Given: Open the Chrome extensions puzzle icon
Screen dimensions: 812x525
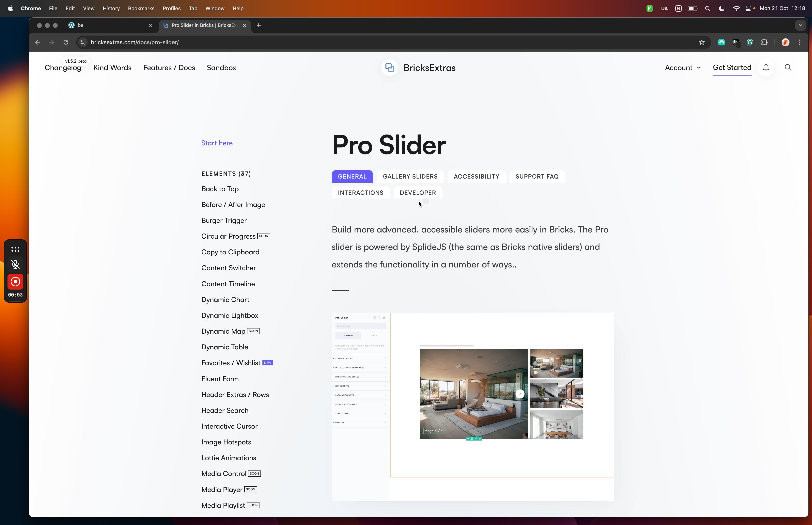Looking at the screenshot, I should 764,42.
